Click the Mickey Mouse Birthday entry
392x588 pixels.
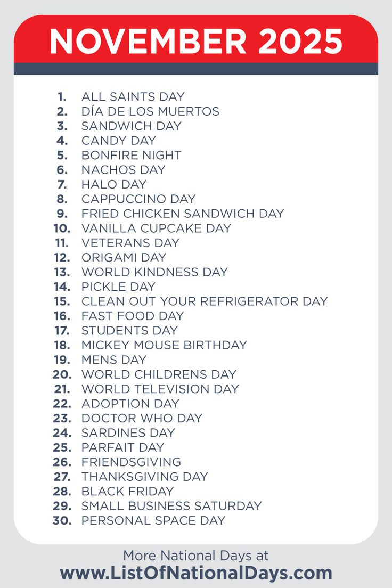point(164,345)
